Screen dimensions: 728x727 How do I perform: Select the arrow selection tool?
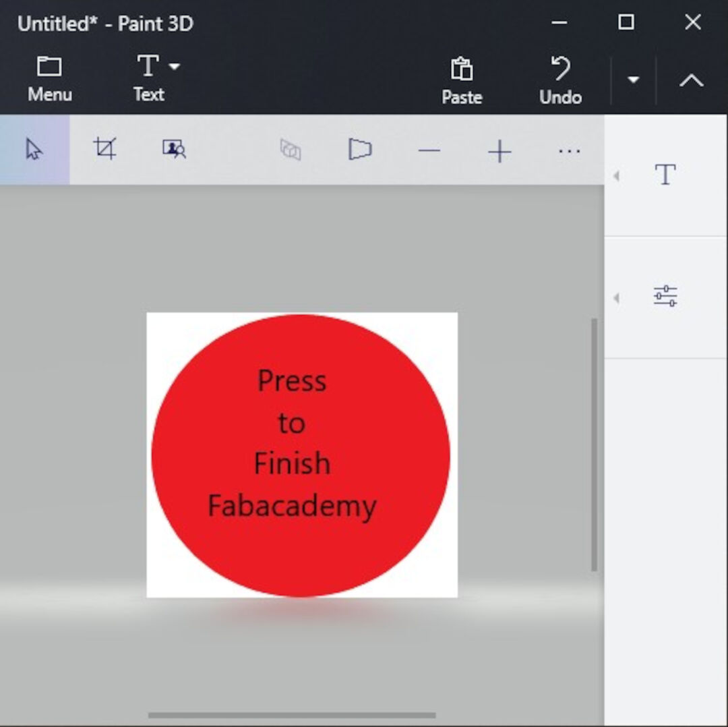click(34, 150)
